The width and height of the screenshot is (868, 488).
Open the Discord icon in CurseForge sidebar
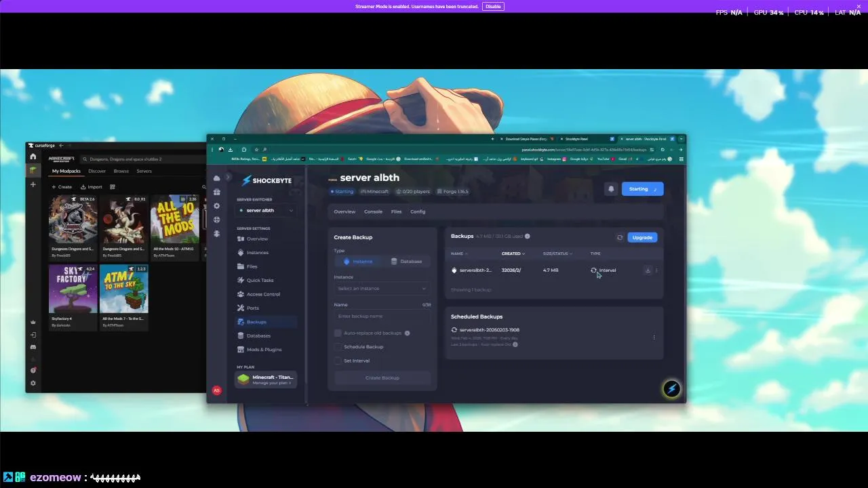click(33, 347)
